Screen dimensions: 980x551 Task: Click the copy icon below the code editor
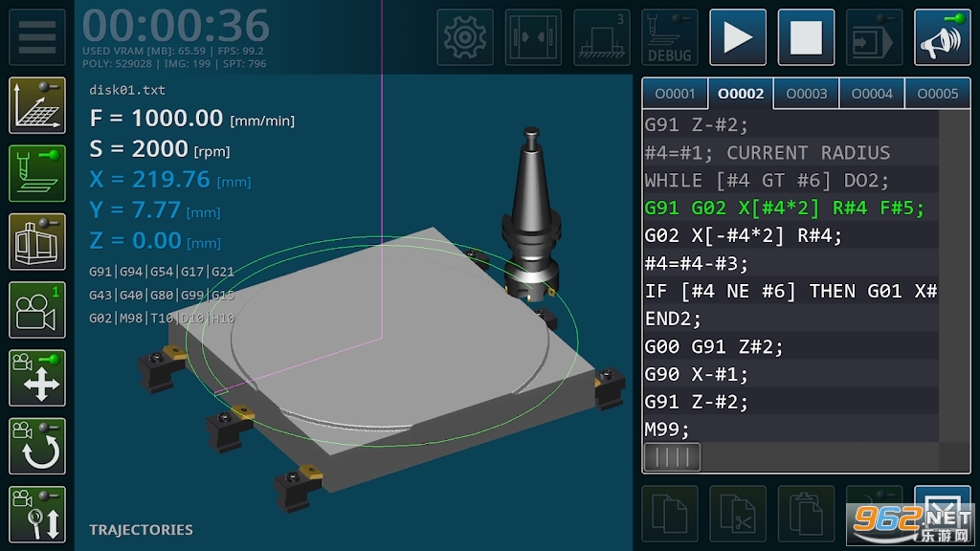point(669,514)
